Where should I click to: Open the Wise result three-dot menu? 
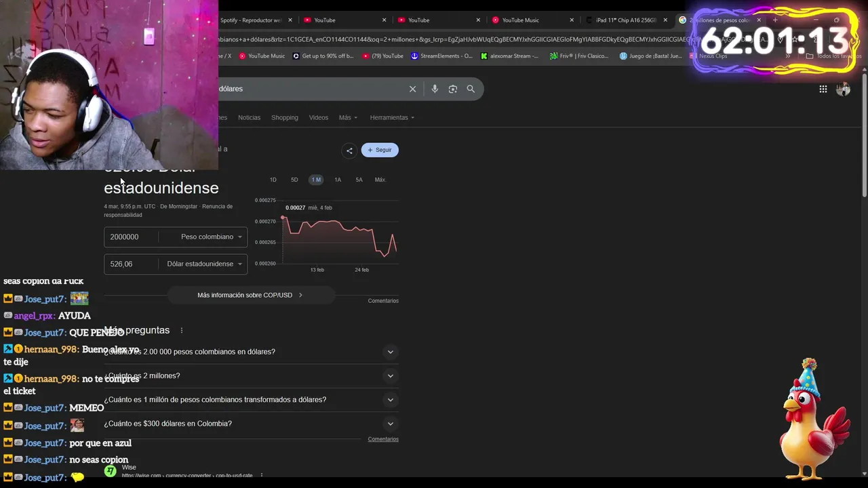pyautogui.click(x=262, y=476)
